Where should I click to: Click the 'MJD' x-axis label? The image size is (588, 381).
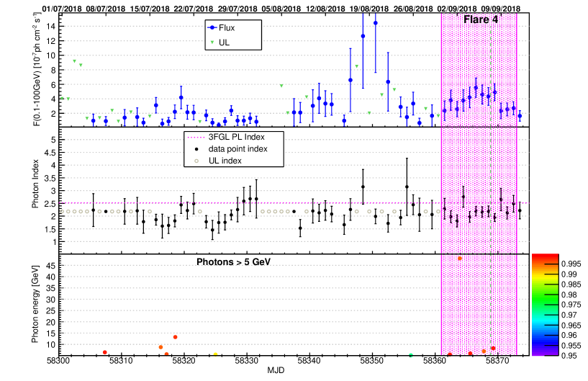[276, 370]
